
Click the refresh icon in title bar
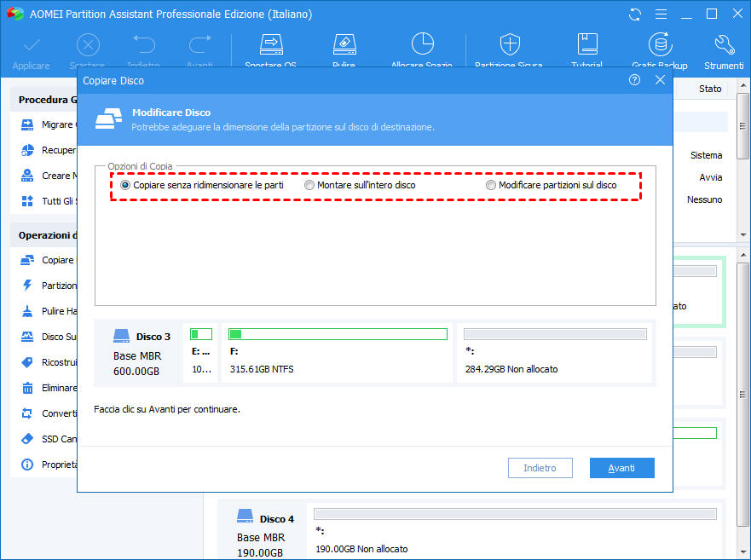[634, 14]
